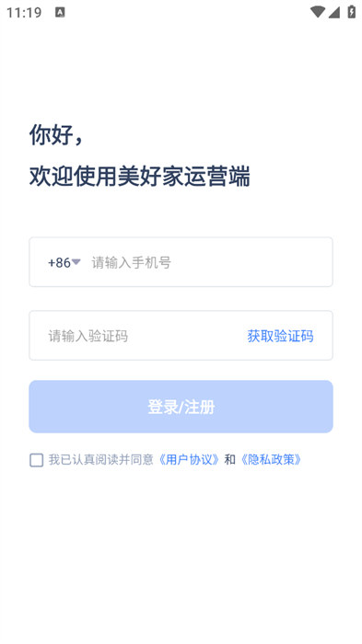
Task: Tap the 我已认真阅读并同意 agreement text
Action: (100, 460)
